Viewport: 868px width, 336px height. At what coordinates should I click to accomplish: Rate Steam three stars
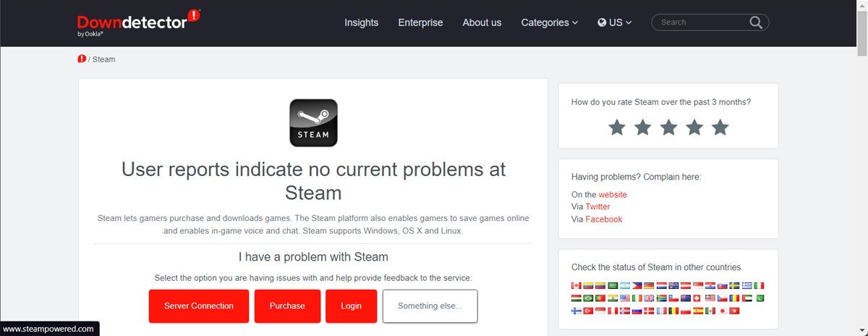coord(668,127)
